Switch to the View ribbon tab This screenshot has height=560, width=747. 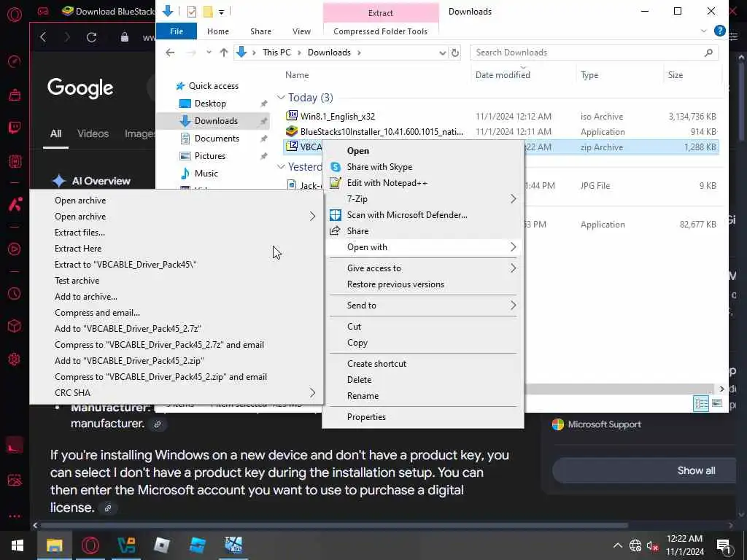click(x=301, y=31)
